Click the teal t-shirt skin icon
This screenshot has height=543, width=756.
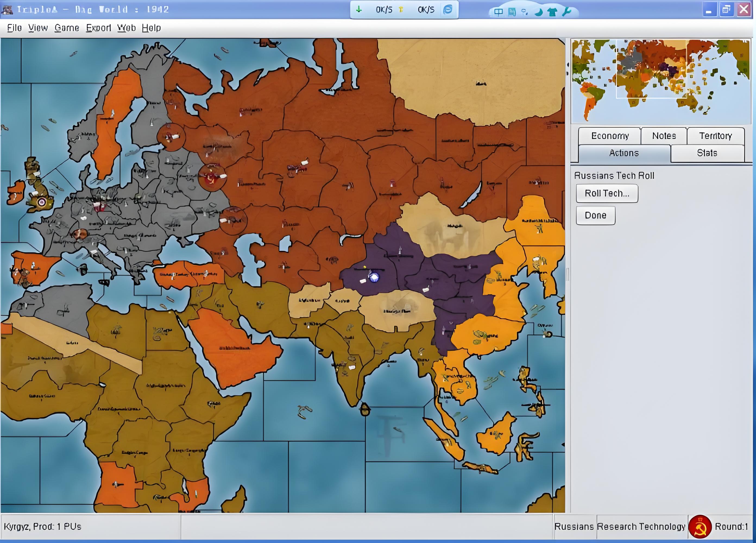point(552,12)
